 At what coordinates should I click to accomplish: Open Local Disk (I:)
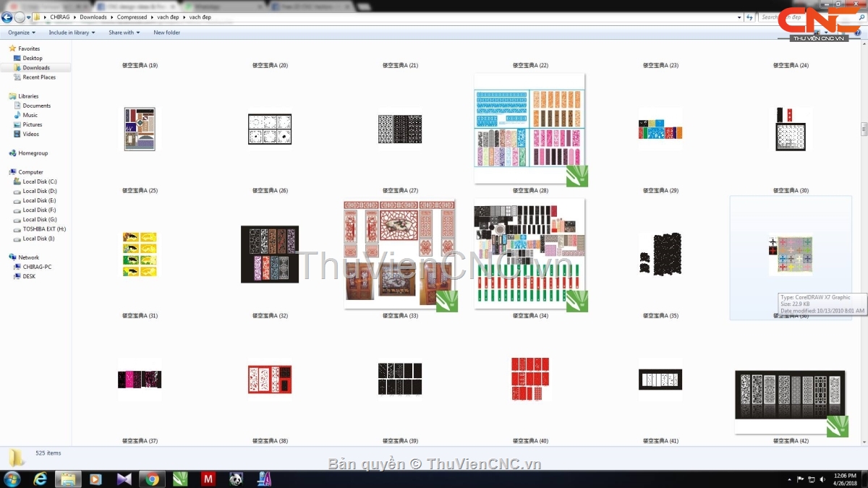pyautogui.click(x=34, y=238)
